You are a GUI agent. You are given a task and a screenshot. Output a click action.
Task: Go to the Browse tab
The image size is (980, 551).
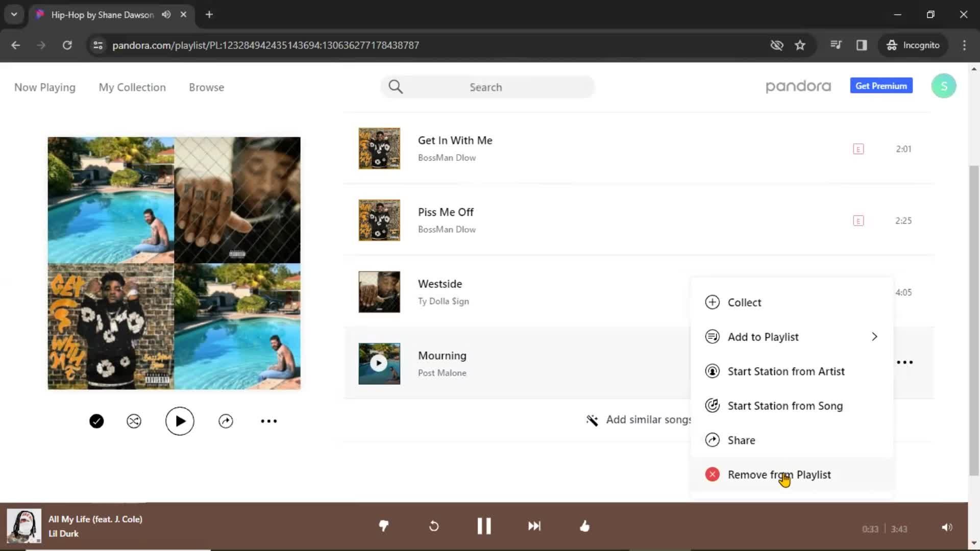[206, 87]
